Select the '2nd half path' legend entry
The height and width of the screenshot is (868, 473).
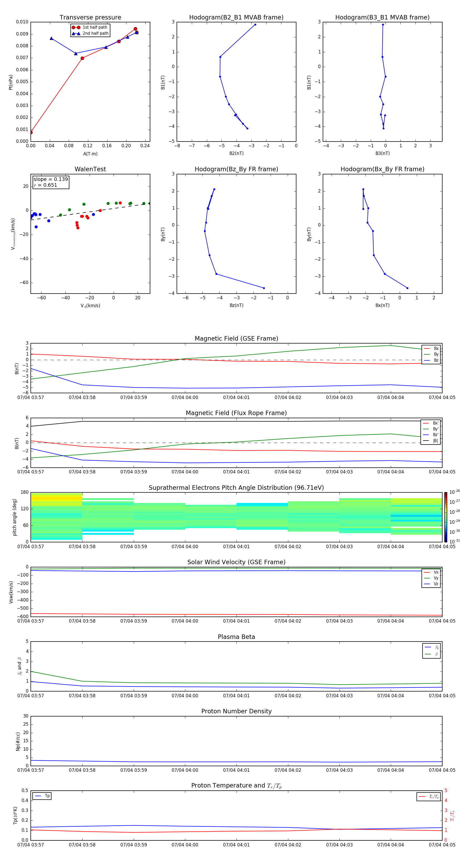point(90,33)
